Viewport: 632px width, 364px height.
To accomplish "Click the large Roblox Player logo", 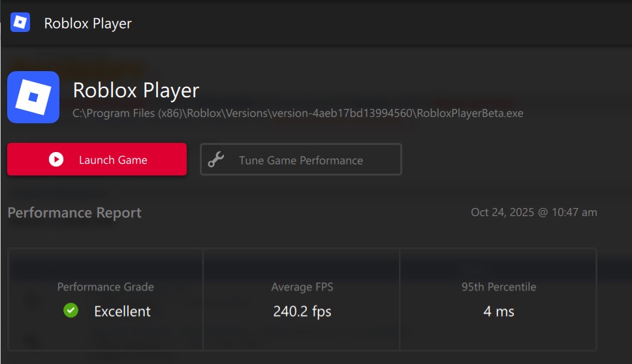I will [x=33, y=97].
